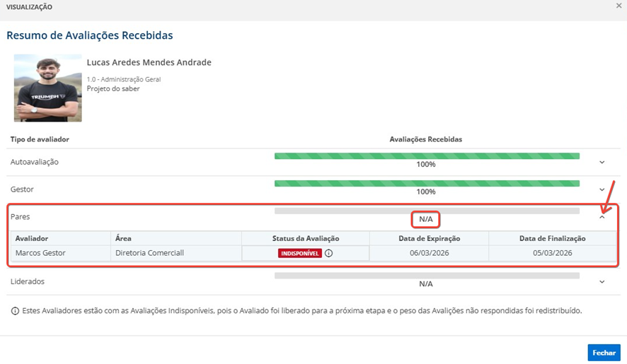Click the Diretoria Comerciall area cell

(149, 253)
